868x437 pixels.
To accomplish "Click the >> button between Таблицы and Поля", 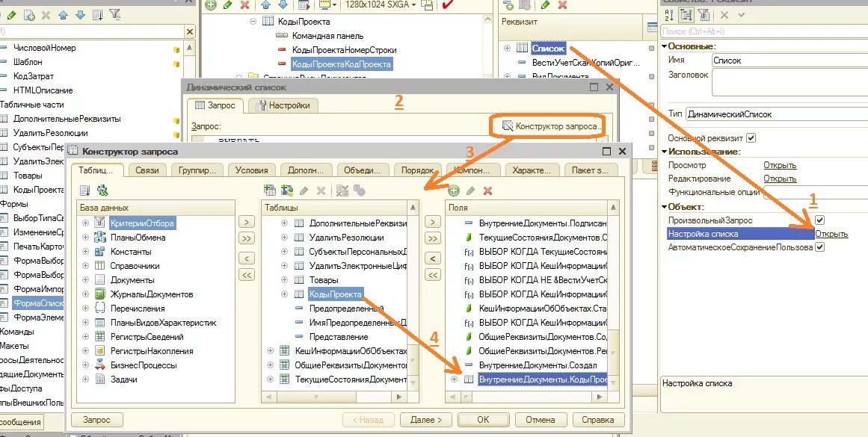I will coord(432,239).
